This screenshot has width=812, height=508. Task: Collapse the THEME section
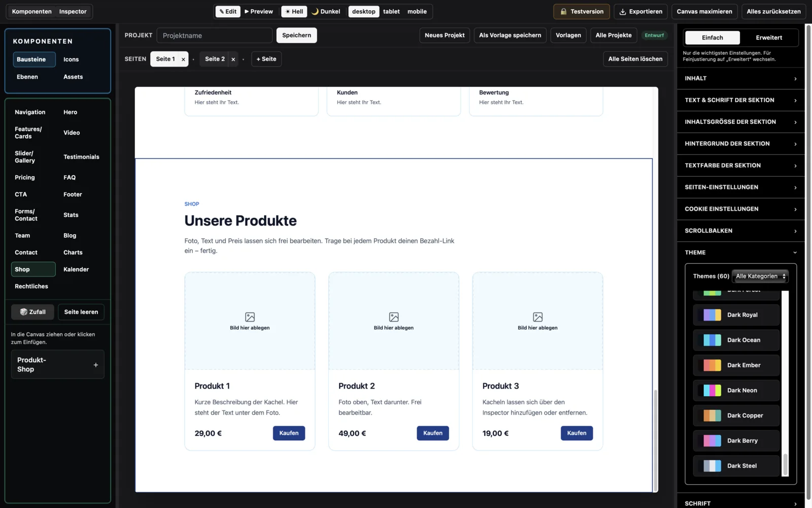pyautogui.click(x=740, y=252)
